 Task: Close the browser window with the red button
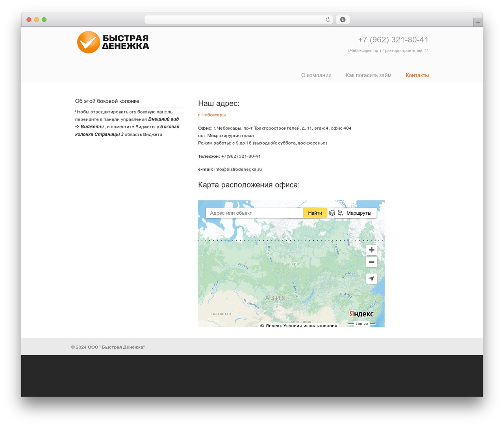coord(29,20)
